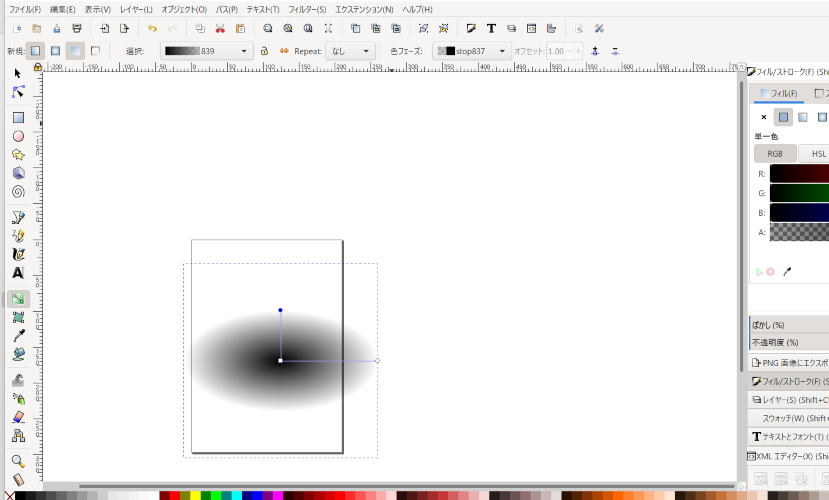Open the Text and Font dialog icon
Viewport: 829px width, 500px height.
pos(491,29)
